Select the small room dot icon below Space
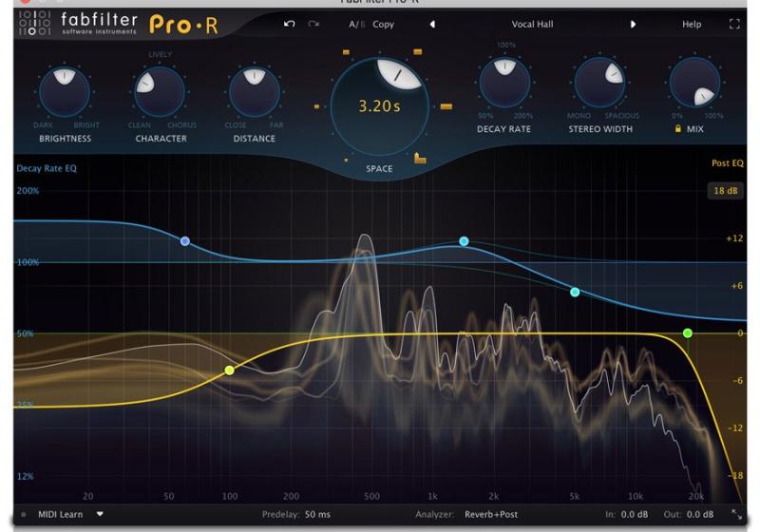This screenshot has width=760, height=532. (x=346, y=160)
